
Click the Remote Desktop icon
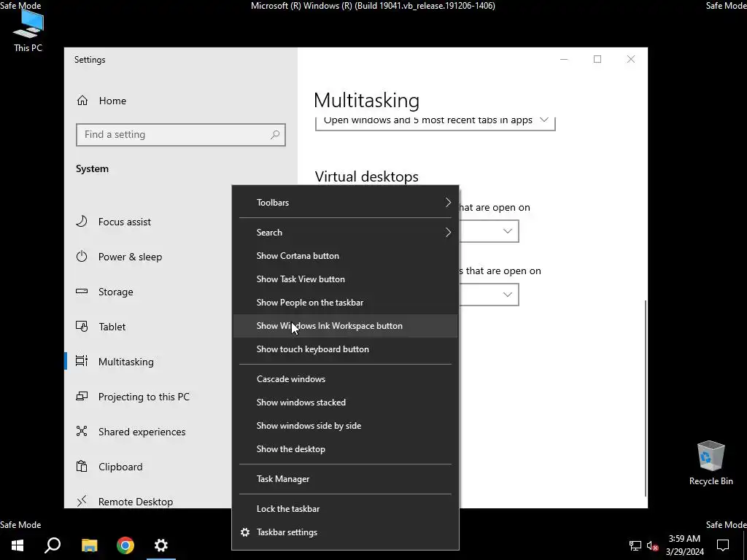(82, 500)
